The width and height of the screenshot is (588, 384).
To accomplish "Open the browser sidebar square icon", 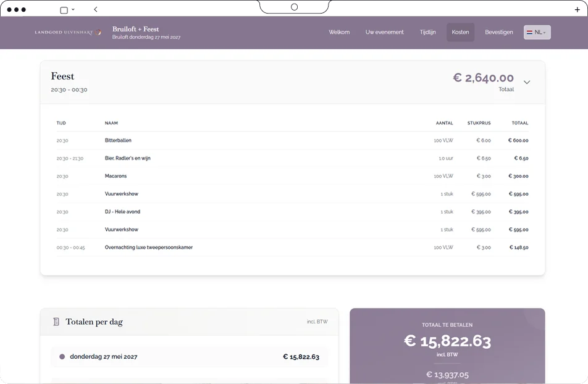I will [64, 10].
